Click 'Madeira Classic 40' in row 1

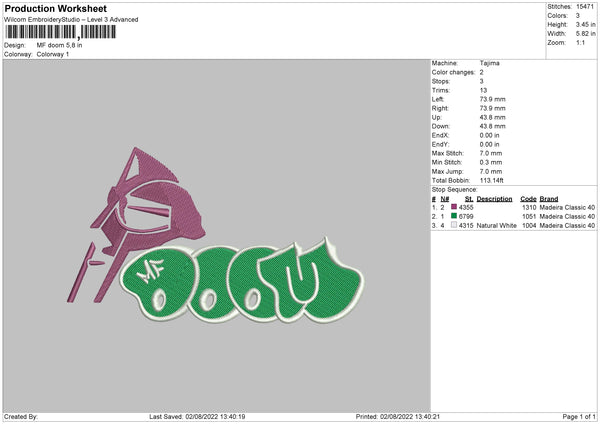pyautogui.click(x=567, y=207)
